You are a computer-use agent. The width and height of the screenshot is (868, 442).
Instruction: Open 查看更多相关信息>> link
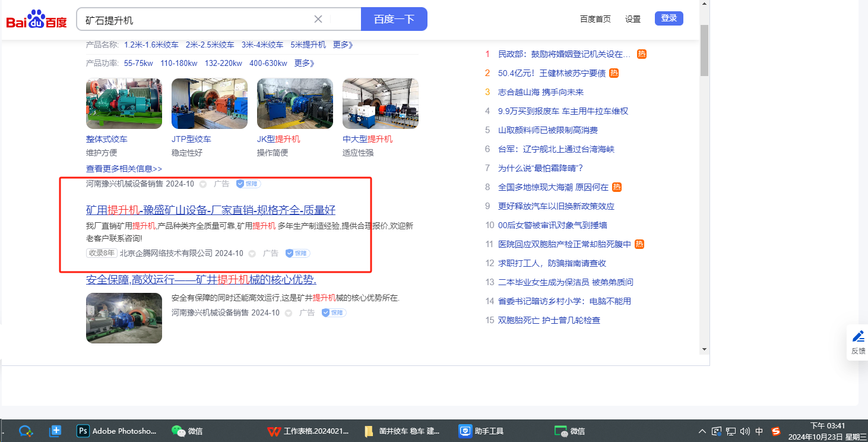124,169
